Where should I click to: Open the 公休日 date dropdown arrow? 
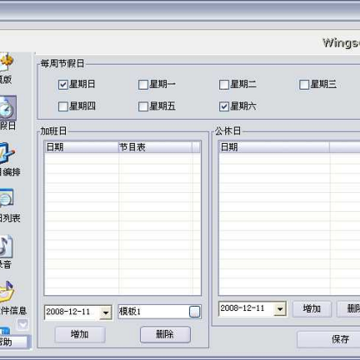pyautogui.click(x=280, y=309)
